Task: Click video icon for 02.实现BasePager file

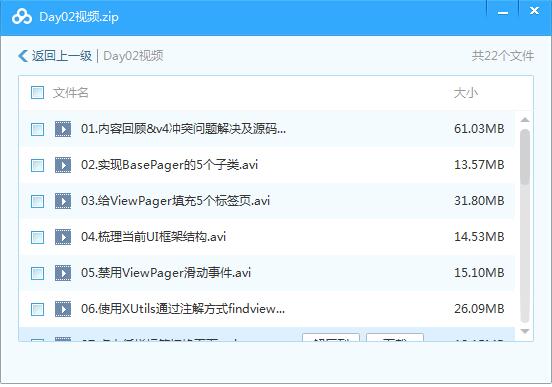Action: tap(63, 165)
